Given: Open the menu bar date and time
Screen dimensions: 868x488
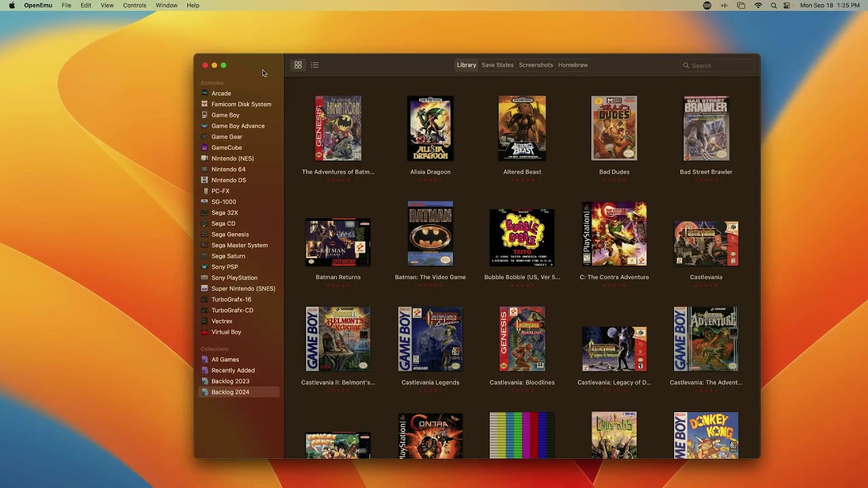Looking at the screenshot, I should pyautogui.click(x=830, y=5).
